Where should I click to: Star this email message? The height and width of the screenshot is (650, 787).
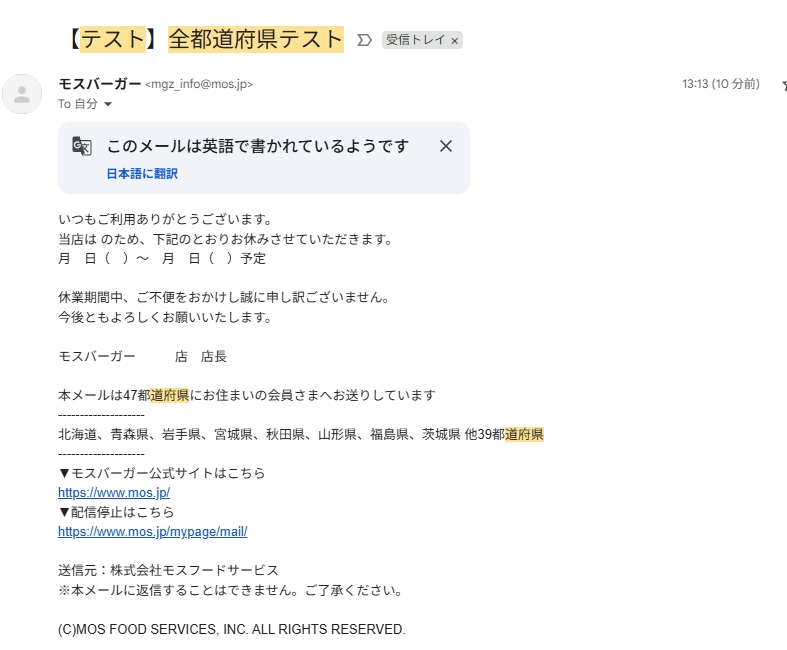click(x=783, y=85)
